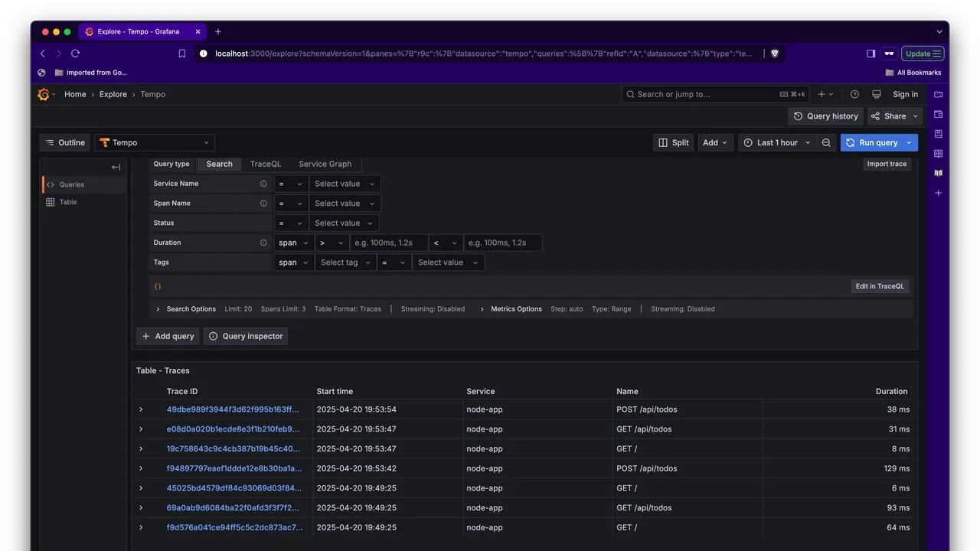Open the Share dropdown button
980x551 pixels.
tap(895, 116)
